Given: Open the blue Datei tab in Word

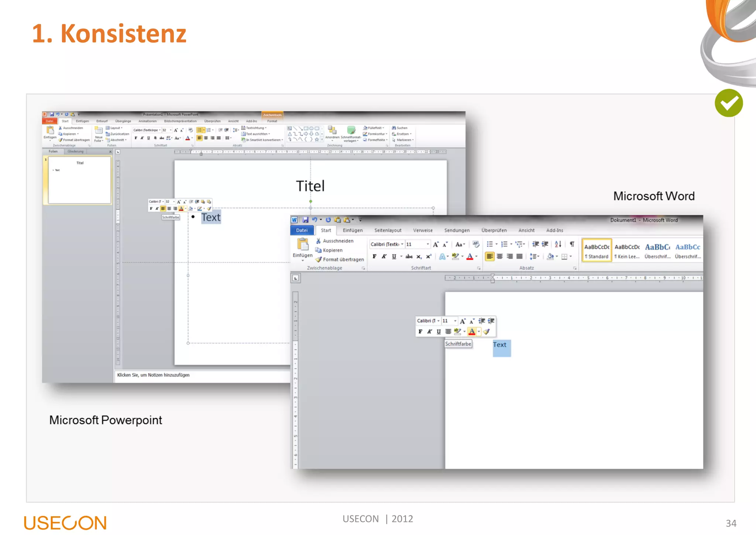Looking at the screenshot, I should (x=302, y=230).
